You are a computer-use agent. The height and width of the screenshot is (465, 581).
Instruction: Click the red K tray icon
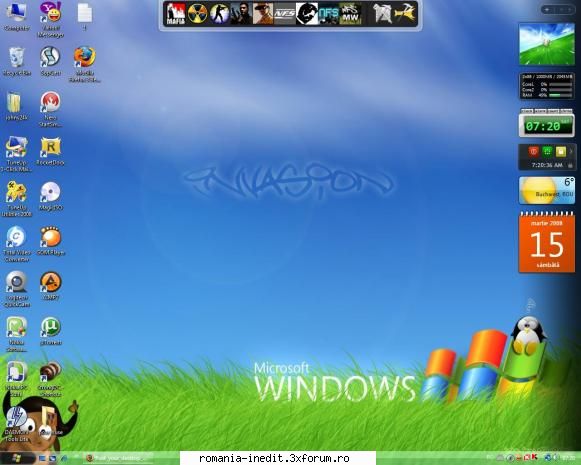tap(534, 458)
